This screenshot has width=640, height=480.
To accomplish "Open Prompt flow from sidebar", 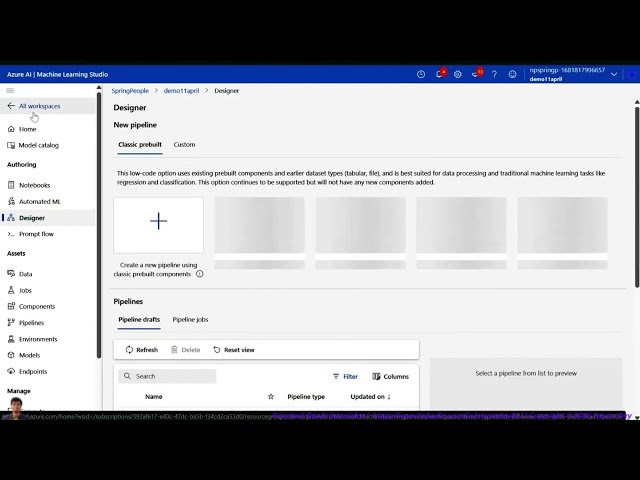I will click(36, 234).
